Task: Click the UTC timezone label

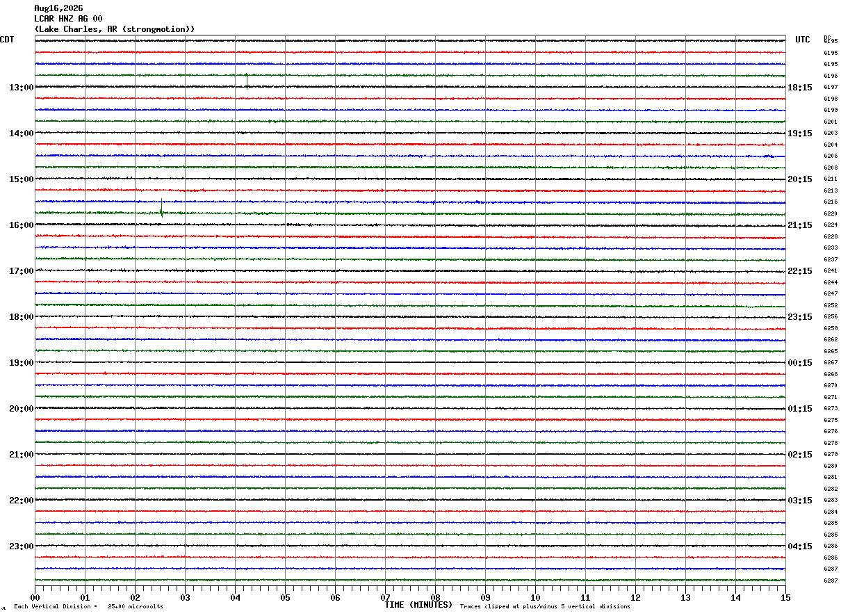Action: coord(803,40)
